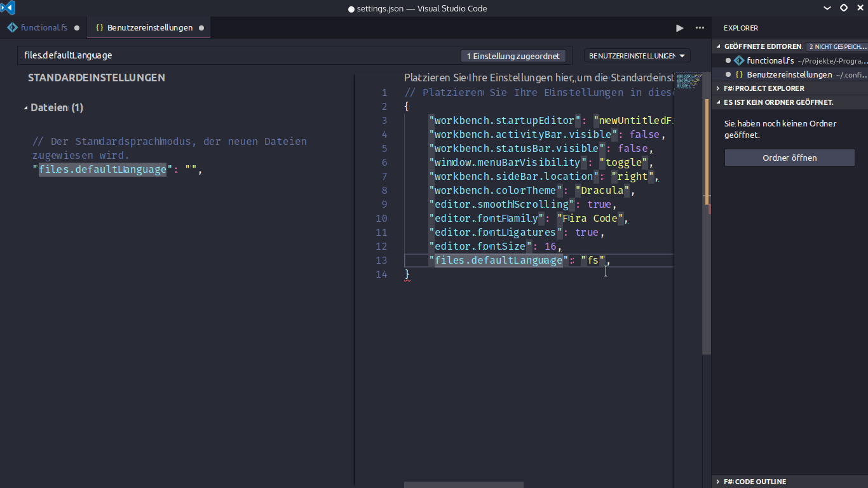Click line number 14 in the gutter

pyautogui.click(x=381, y=274)
